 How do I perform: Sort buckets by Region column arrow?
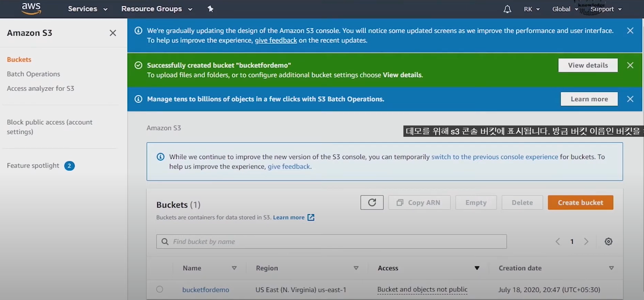coord(356,268)
